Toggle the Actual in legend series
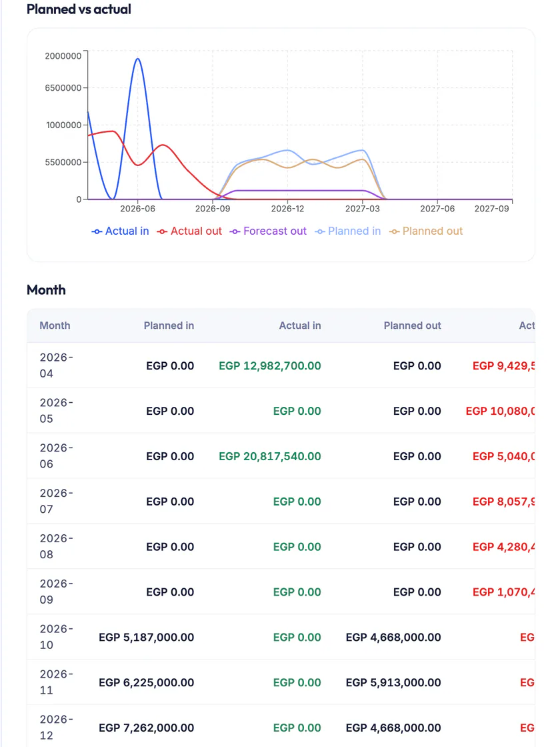 tap(120, 231)
